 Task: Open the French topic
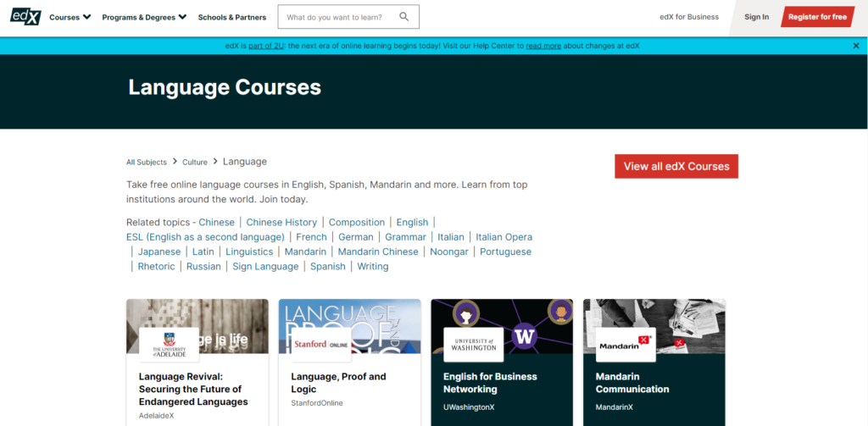click(x=312, y=237)
